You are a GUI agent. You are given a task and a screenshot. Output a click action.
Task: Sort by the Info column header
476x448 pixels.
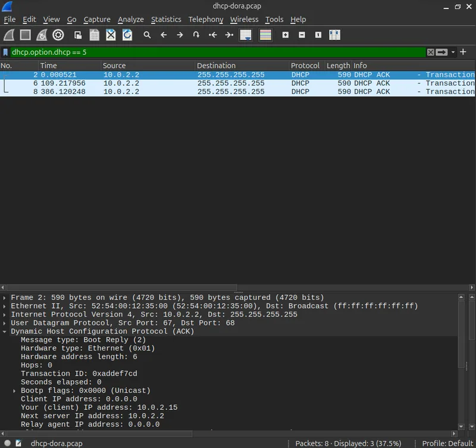[414, 65]
